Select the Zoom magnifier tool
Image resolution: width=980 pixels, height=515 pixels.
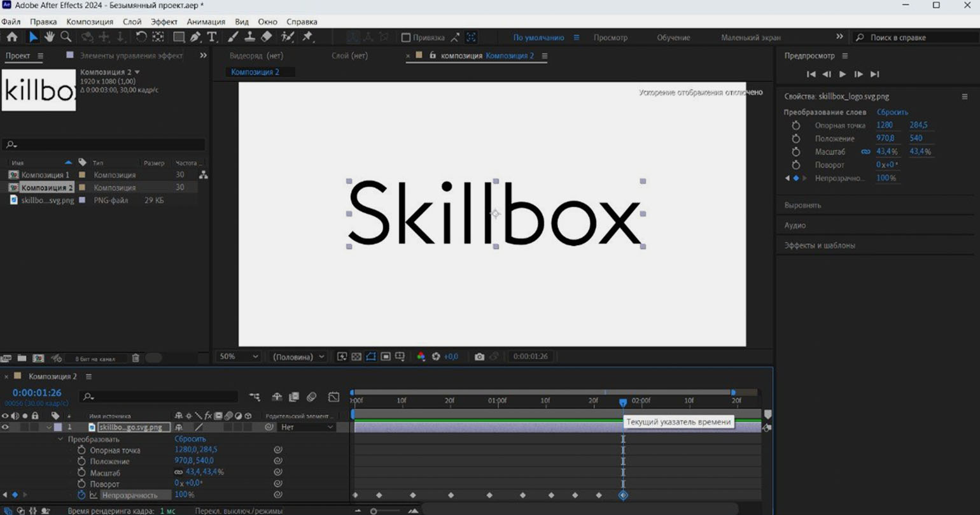click(x=66, y=37)
